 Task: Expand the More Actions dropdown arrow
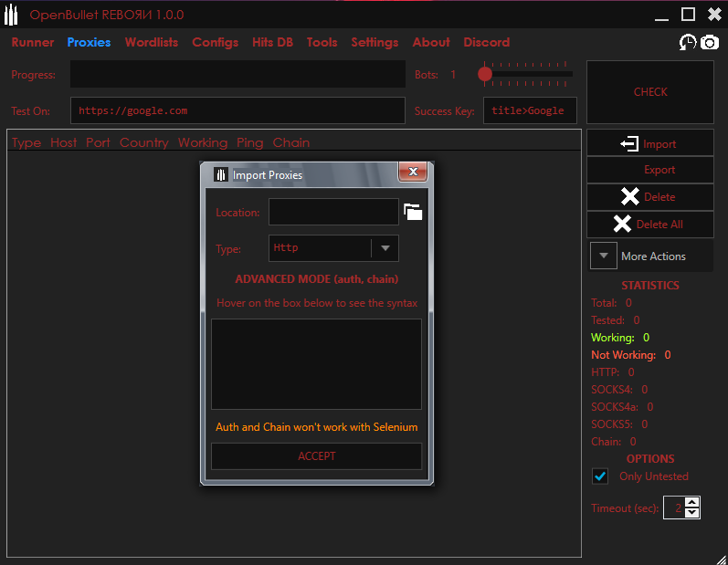603,256
